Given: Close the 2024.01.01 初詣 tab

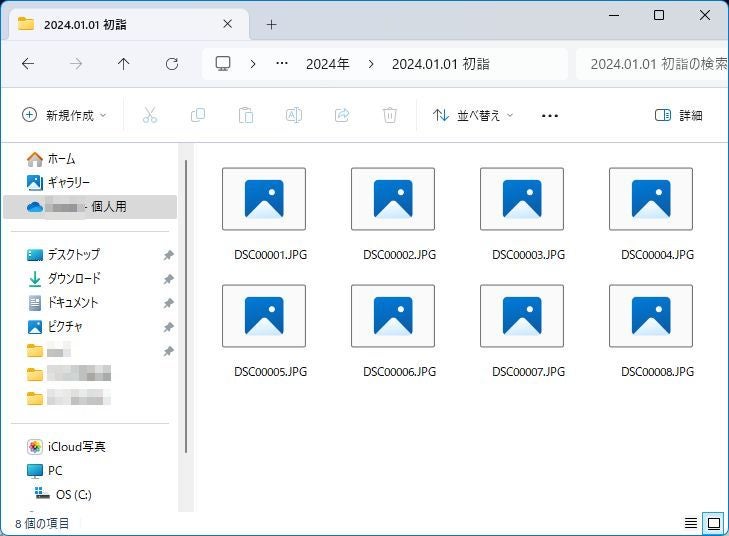Looking at the screenshot, I should click(x=227, y=24).
